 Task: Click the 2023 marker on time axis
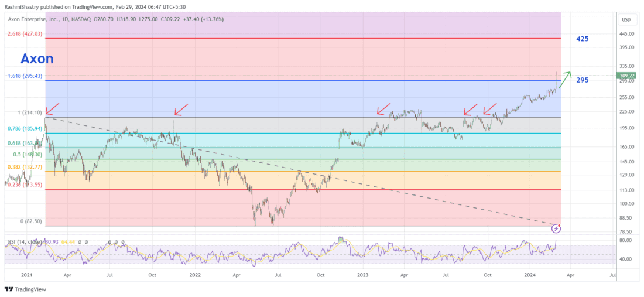[362, 274]
